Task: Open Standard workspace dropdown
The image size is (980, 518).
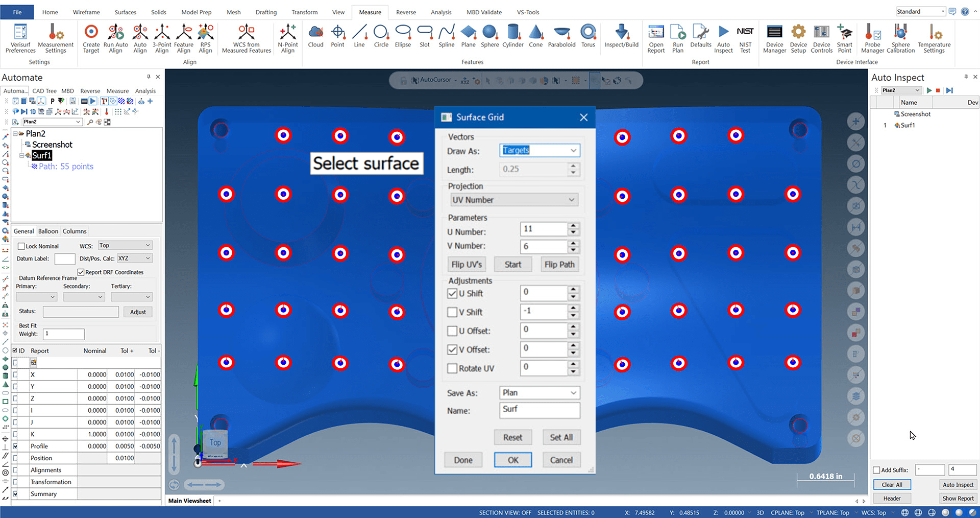Action: coord(921,12)
